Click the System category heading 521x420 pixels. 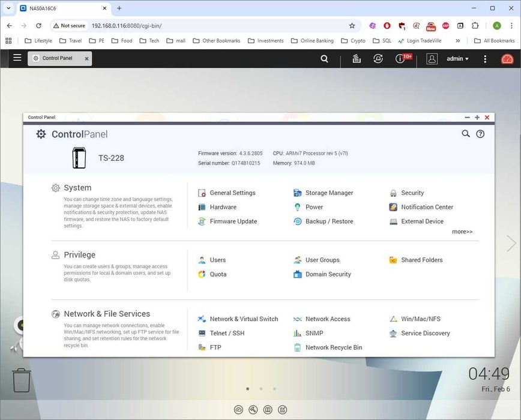pyautogui.click(x=77, y=188)
